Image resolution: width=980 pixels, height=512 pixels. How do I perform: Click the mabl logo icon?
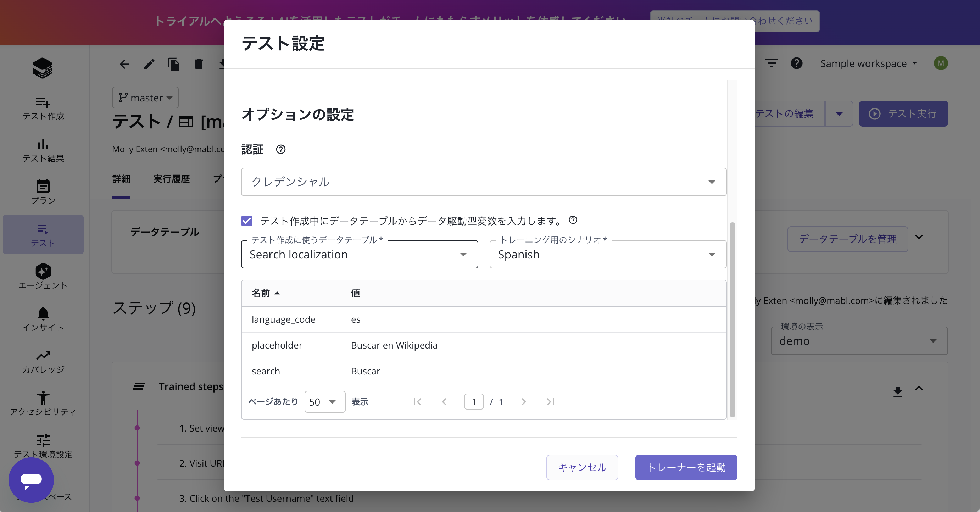(43, 68)
